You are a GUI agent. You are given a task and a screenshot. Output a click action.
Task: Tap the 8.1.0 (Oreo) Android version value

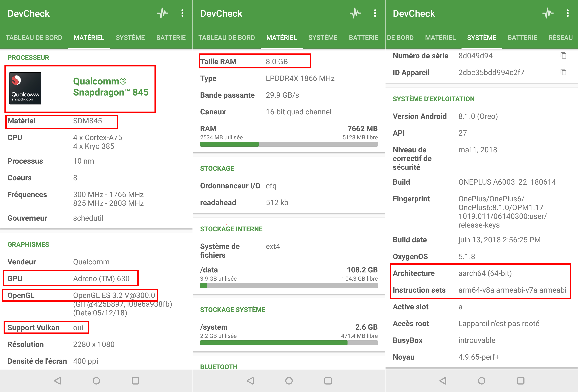478,116
